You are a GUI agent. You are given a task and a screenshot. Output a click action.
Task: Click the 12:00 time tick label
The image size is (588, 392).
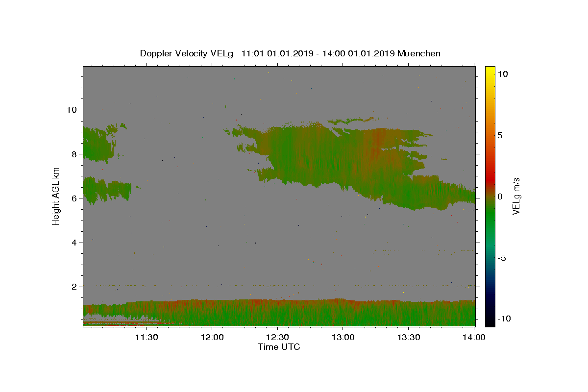pos(212,337)
